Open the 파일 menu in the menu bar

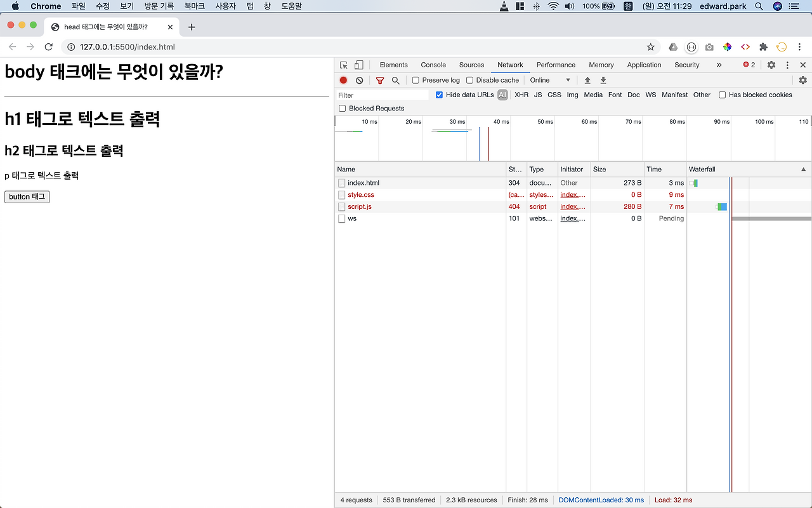pos(79,6)
